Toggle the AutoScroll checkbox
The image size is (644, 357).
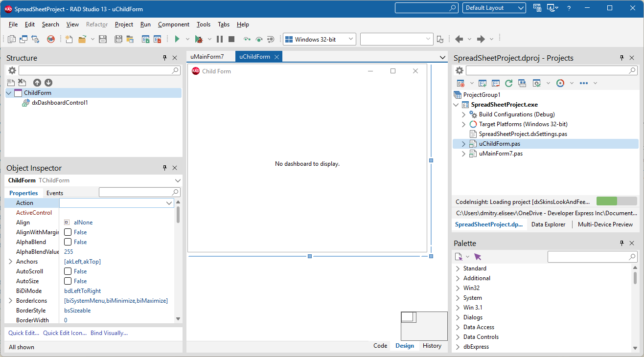click(68, 271)
